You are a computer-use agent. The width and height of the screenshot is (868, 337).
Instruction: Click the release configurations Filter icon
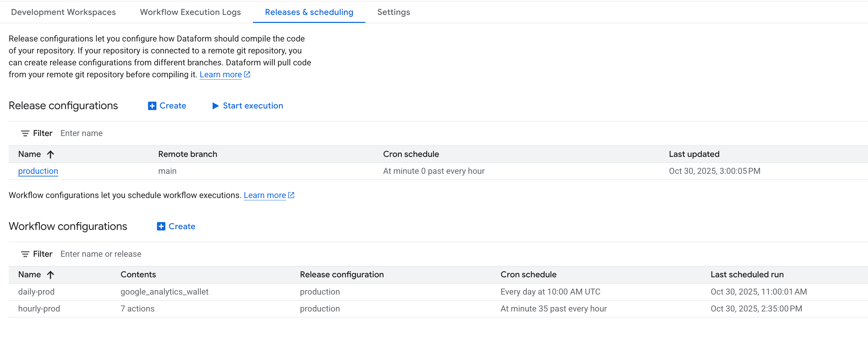coord(25,133)
